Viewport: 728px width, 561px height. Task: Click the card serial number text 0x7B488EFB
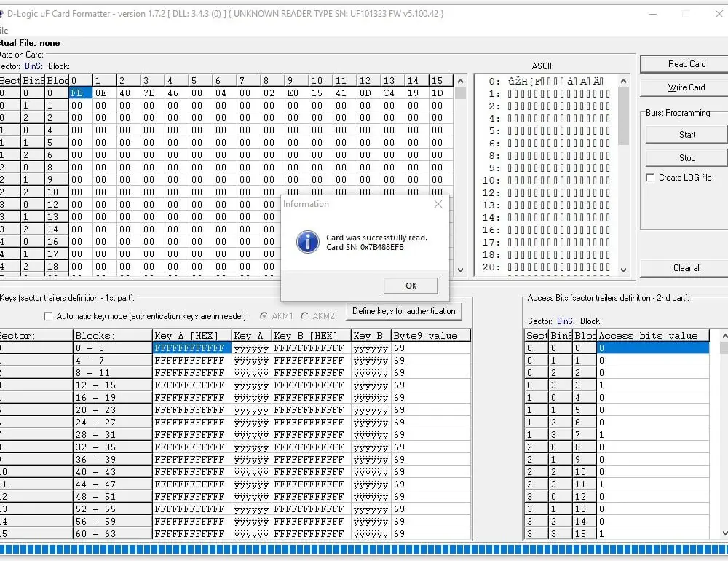(381, 247)
